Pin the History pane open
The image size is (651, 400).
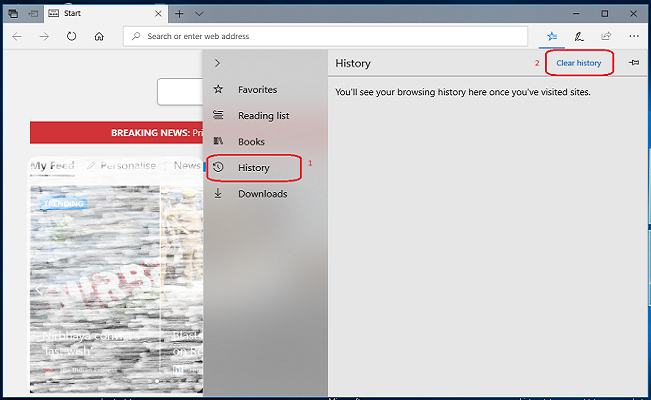pos(634,63)
